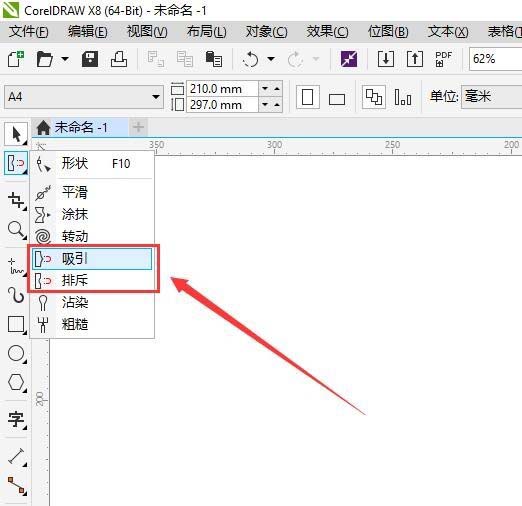Create a new document with the New icon

[x=16, y=59]
